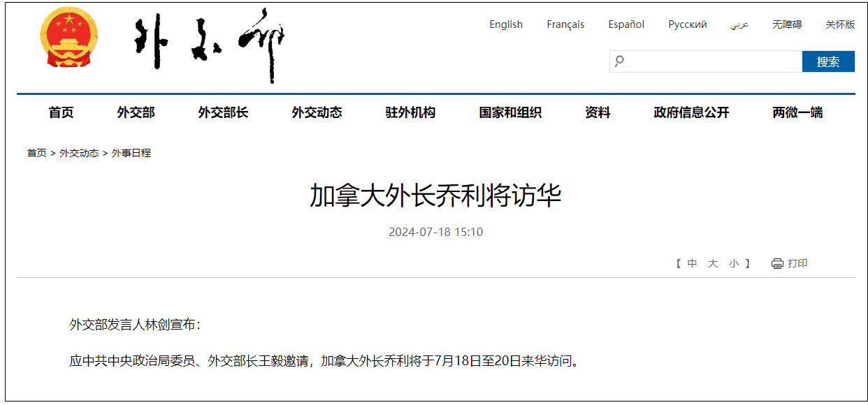Open the 两微一端 navigation menu

point(797,112)
